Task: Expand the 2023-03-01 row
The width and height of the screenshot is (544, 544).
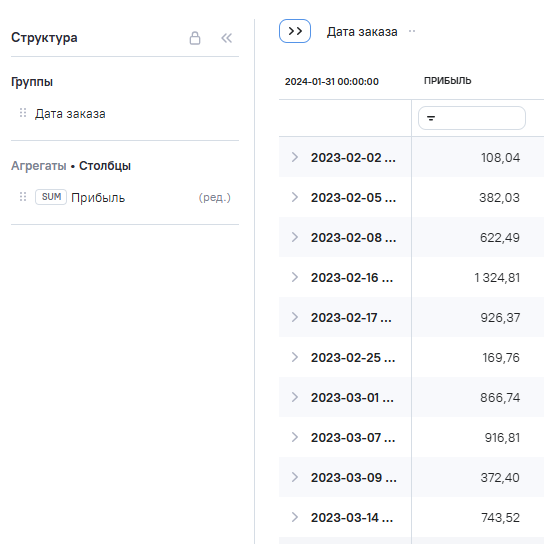Action: click(295, 397)
